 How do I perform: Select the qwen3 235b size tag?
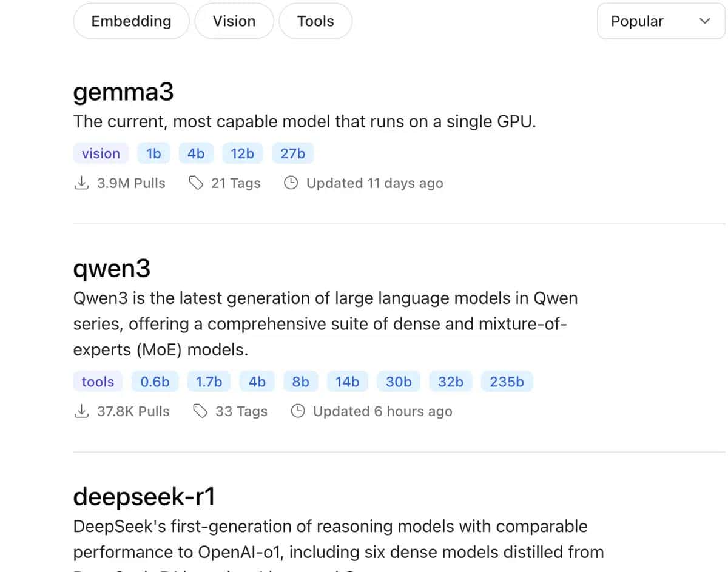pos(507,382)
